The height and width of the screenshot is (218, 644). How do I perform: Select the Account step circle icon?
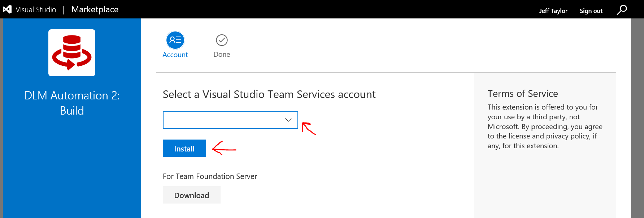[175, 40]
